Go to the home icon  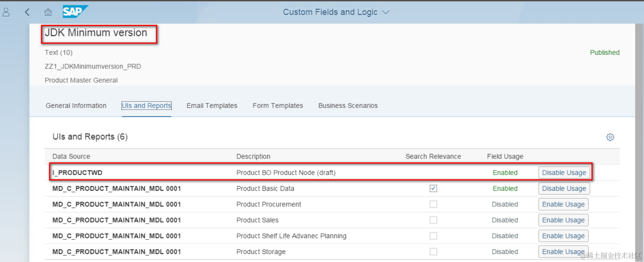(48, 12)
